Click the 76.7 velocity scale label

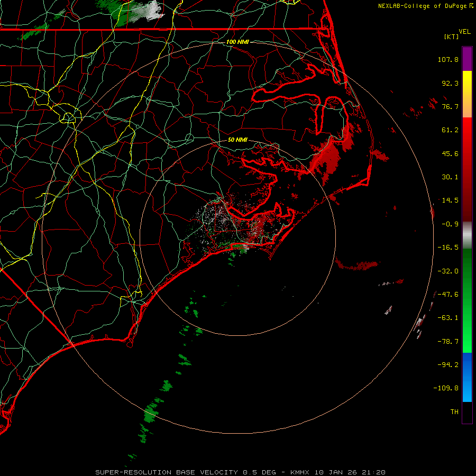[450, 106]
